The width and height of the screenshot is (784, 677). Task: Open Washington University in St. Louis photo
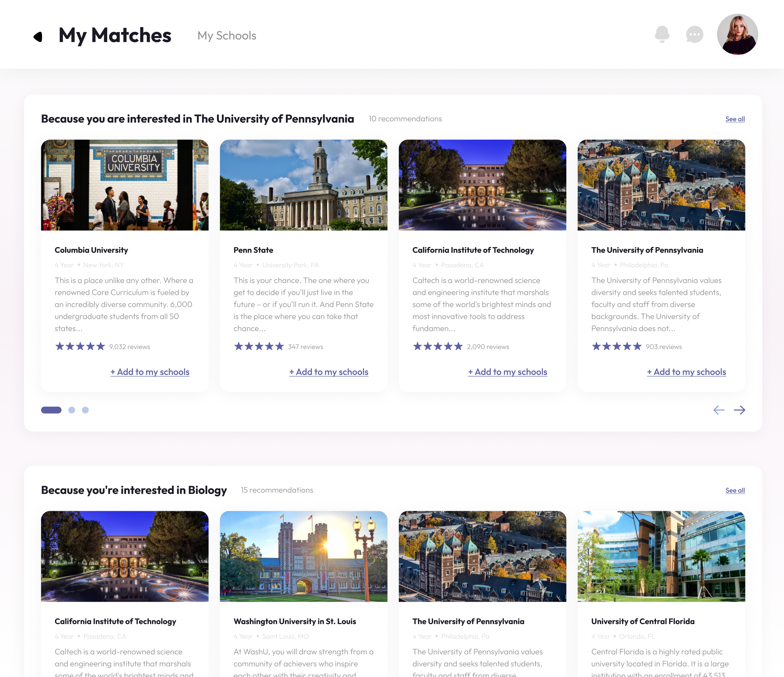pyautogui.click(x=303, y=556)
